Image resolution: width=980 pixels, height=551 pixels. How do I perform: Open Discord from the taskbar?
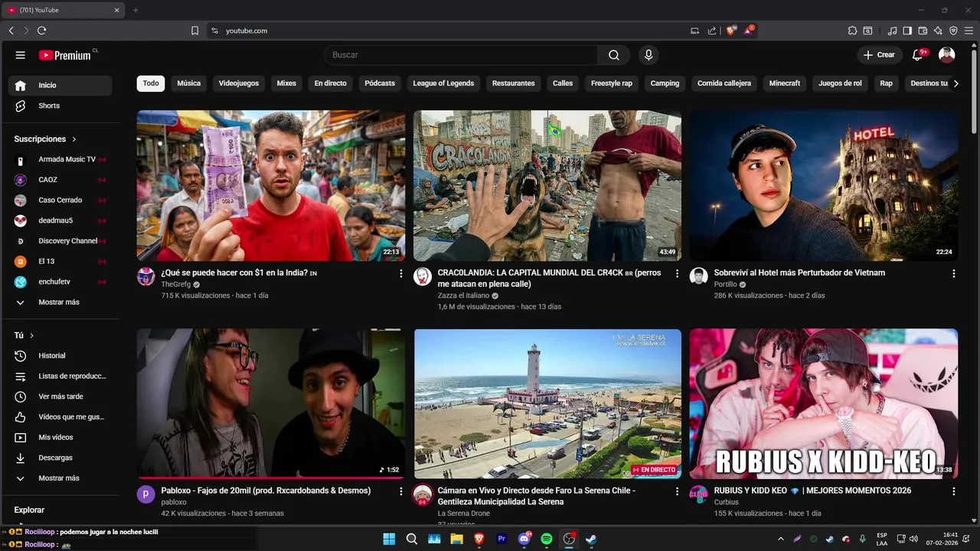[524, 539]
